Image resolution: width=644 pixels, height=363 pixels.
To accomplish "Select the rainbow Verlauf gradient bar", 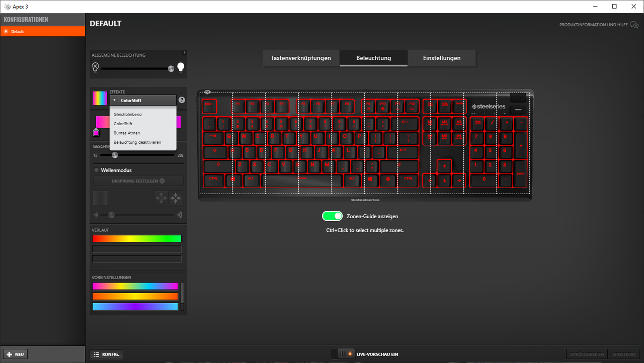I will click(x=137, y=239).
